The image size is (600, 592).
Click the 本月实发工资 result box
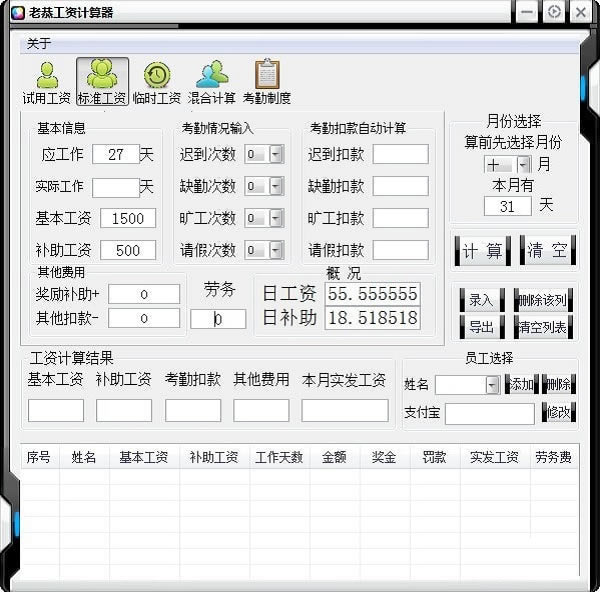pyautogui.click(x=345, y=411)
